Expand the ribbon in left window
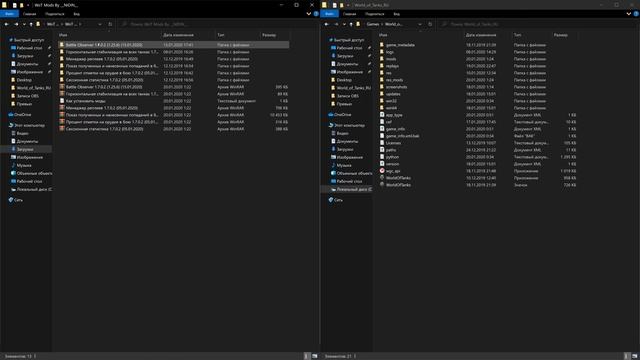 click(x=309, y=14)
